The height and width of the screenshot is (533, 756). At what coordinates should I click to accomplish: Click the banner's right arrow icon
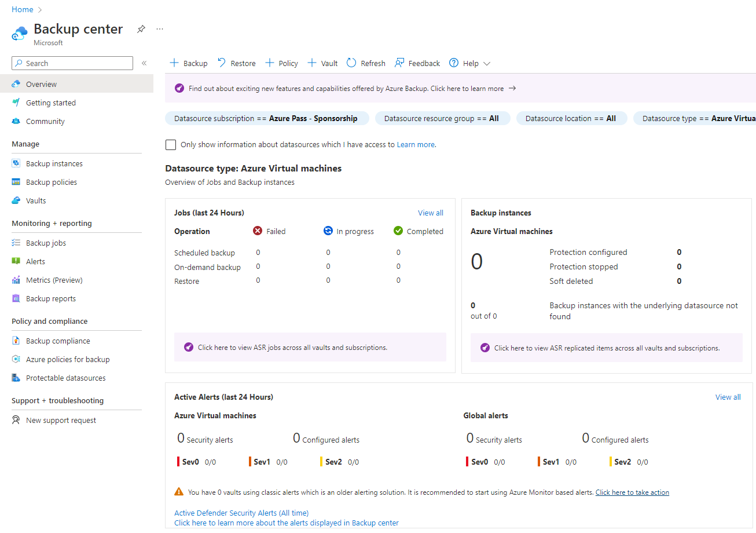[512, 89]
